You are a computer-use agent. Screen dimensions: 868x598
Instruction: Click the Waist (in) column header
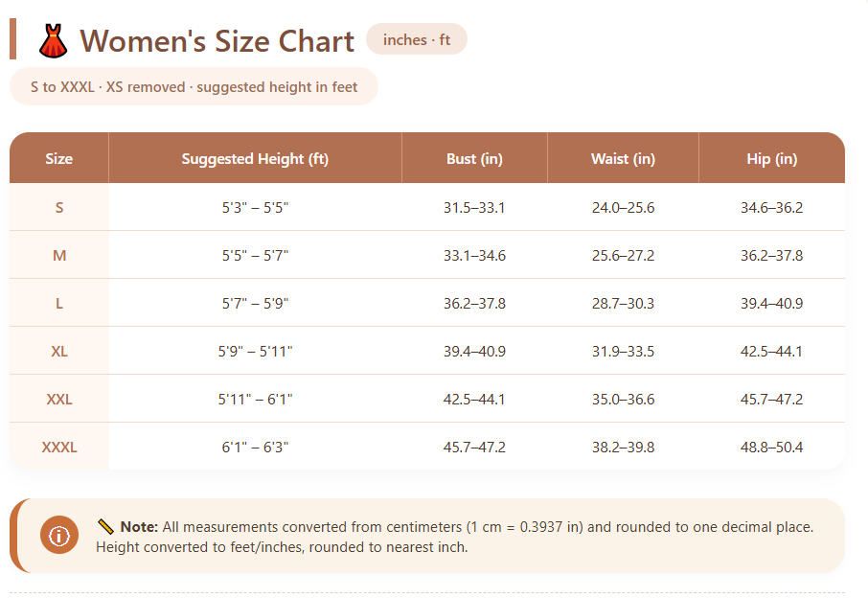tap(623, 159)
